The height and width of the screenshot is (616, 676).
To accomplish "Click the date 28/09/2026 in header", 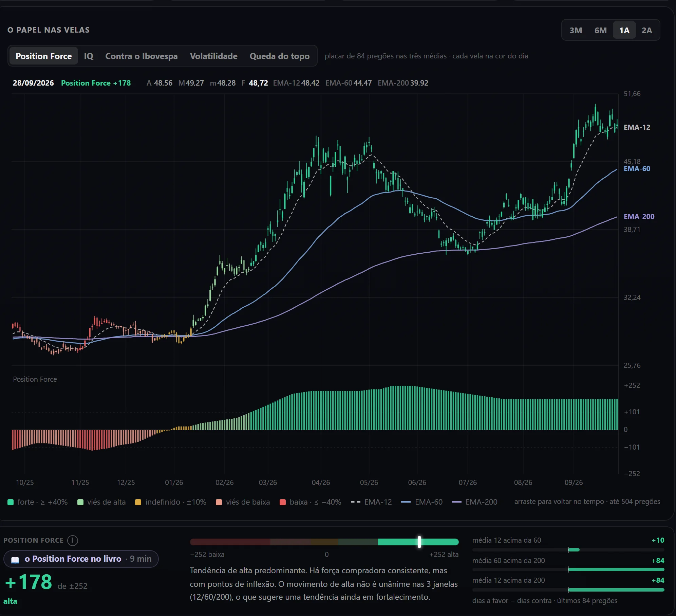I will [33, 83].
